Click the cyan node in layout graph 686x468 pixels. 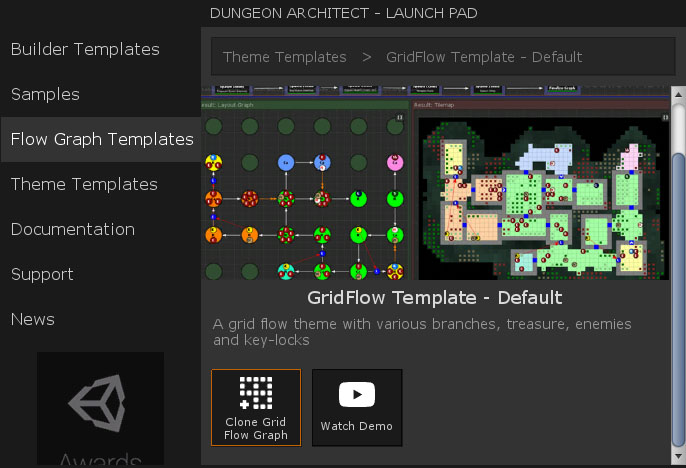tap(286, 272)
